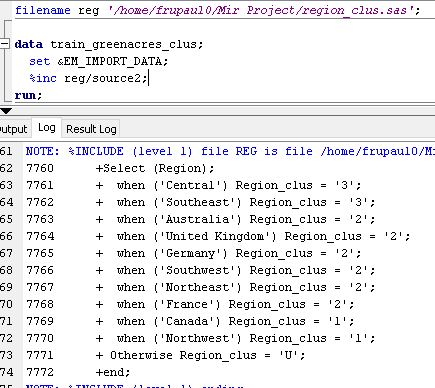435x388 pixels.
Task: Click log line with 'Canada' region
Action: [225, 321]
